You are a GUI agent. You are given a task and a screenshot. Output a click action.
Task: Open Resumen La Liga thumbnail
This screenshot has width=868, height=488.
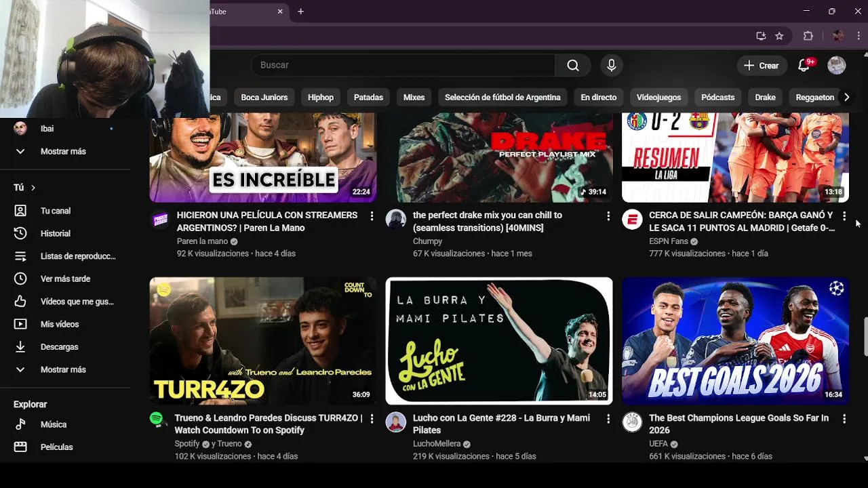[735, 157]
